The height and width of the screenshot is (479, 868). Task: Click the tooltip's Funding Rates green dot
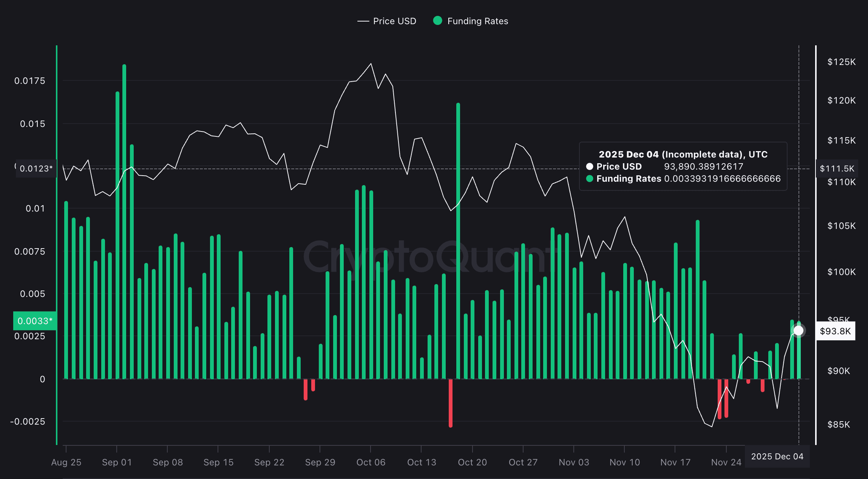click(x=589, y=179)
